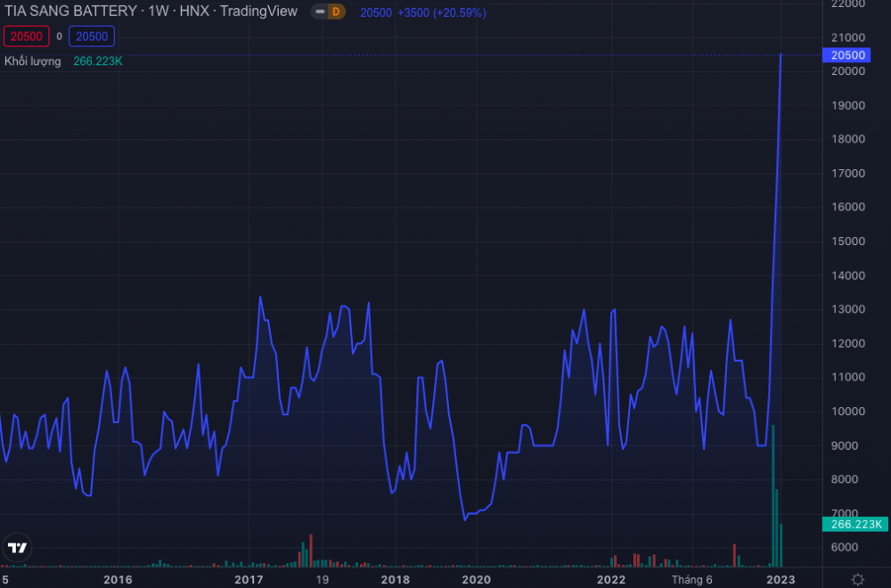Click the 9000 price axis label

tap(845, 445)
